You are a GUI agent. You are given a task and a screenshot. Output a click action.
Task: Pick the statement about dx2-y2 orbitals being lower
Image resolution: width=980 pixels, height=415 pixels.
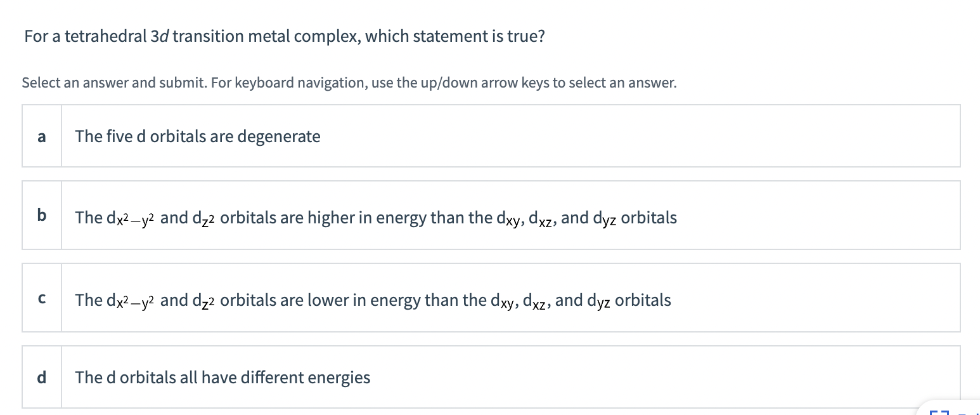[x=373, y=298]
